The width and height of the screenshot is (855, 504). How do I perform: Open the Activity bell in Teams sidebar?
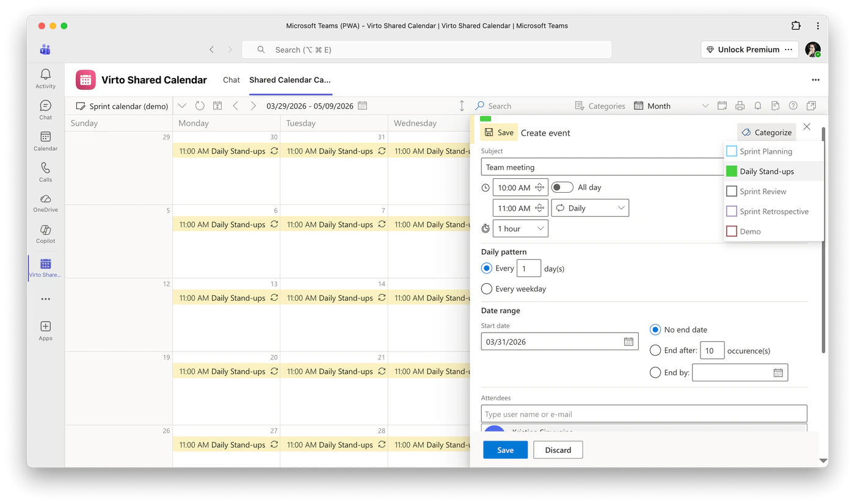45,78
